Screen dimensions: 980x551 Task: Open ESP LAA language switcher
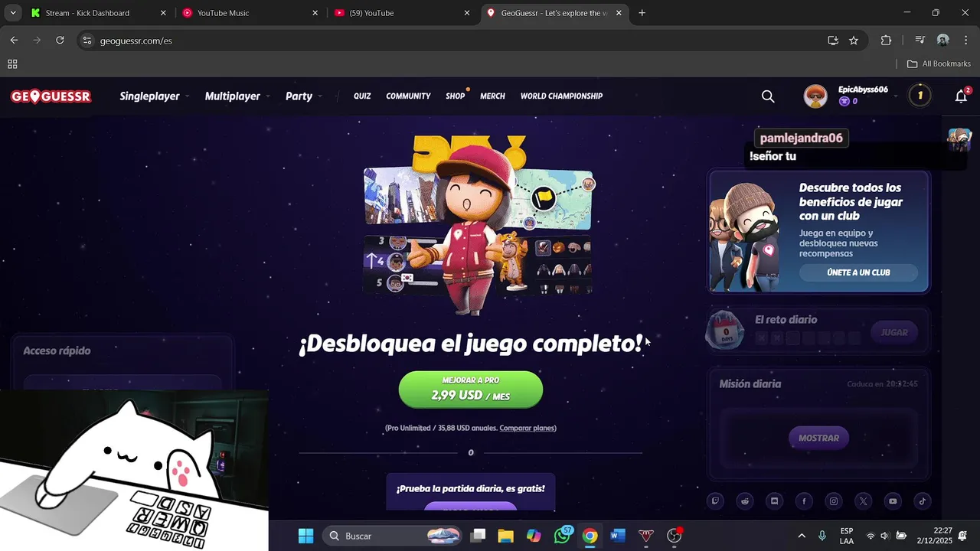tap(847, 536)
